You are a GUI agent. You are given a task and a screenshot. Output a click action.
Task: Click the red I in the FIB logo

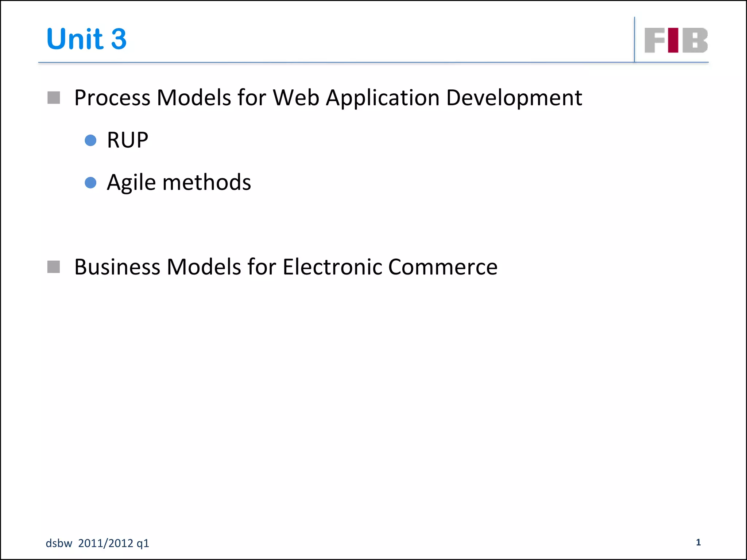(673, 40)
